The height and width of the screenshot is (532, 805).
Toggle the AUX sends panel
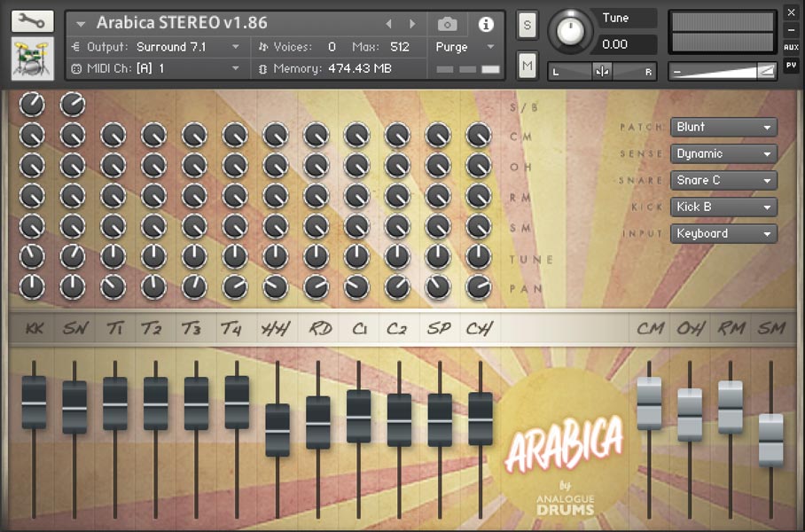coord(791,47)
